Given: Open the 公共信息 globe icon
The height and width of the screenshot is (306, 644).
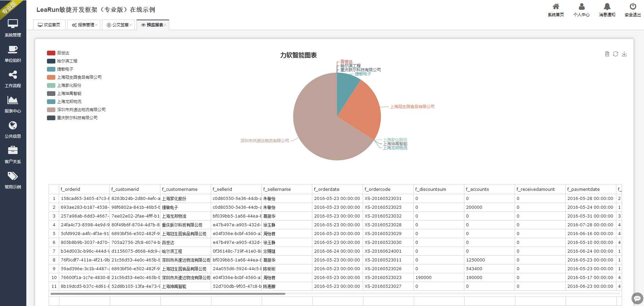Looking at the screenshot, I should 13,125.
